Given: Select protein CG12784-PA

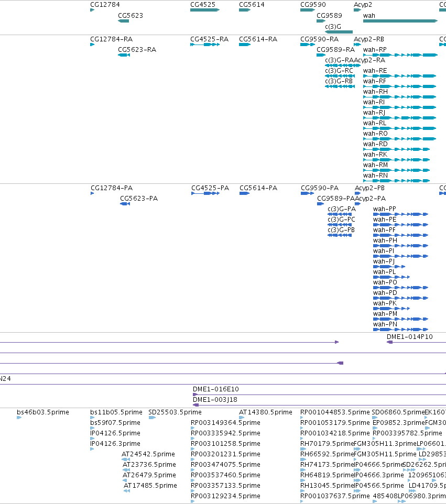Looking at the screenshot, I should (112, 188).
